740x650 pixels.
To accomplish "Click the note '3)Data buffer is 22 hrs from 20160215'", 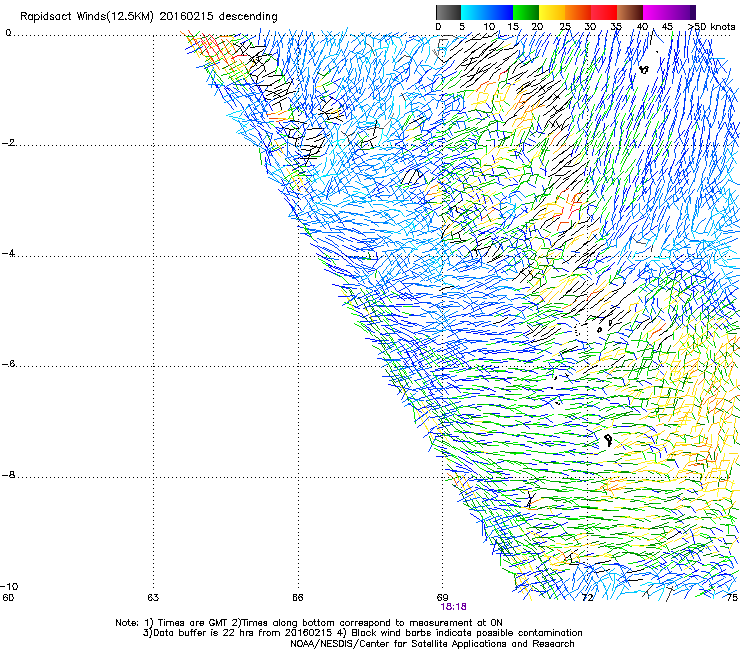I will [x=237, y=633].
